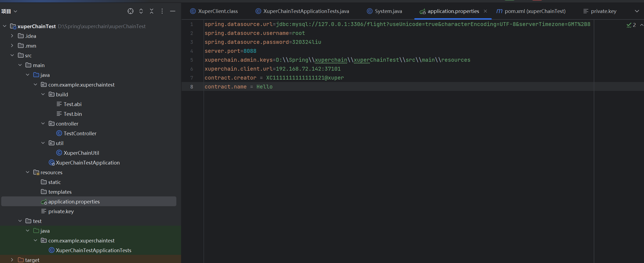The height and width of the screenshot is (263, 644).
Task: Open the project panel options three-dot menu
Action: (162, 11)
